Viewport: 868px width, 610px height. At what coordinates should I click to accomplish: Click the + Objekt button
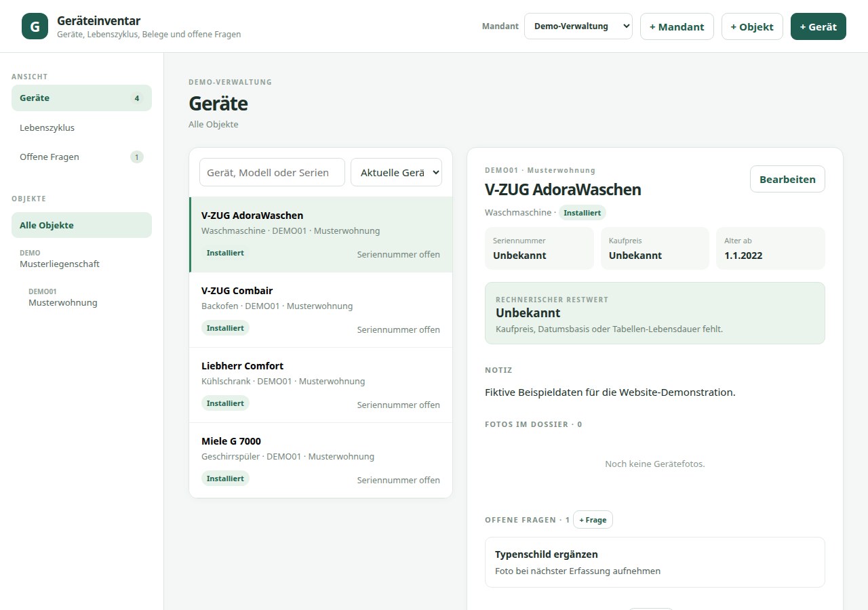click(752, 26)
